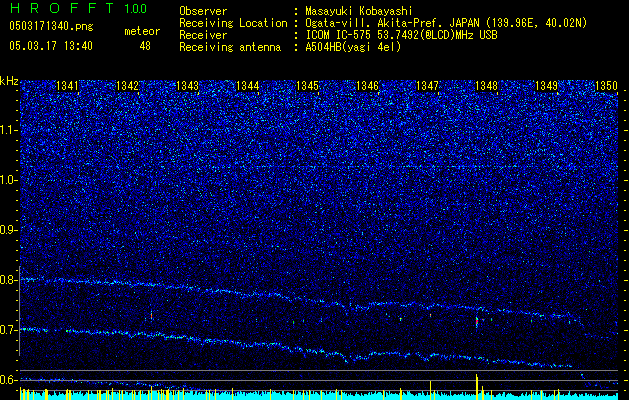Click time marker 1346 on time axis
Image resolution: width=629 pixels, height=400 pixels.
(x=367, y=85)
